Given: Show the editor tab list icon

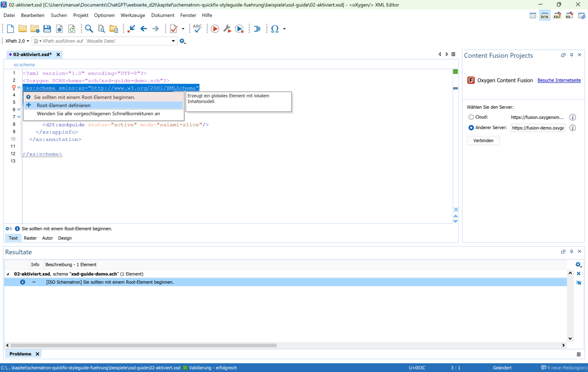Looking at the screenshot, I should [454, 54].
